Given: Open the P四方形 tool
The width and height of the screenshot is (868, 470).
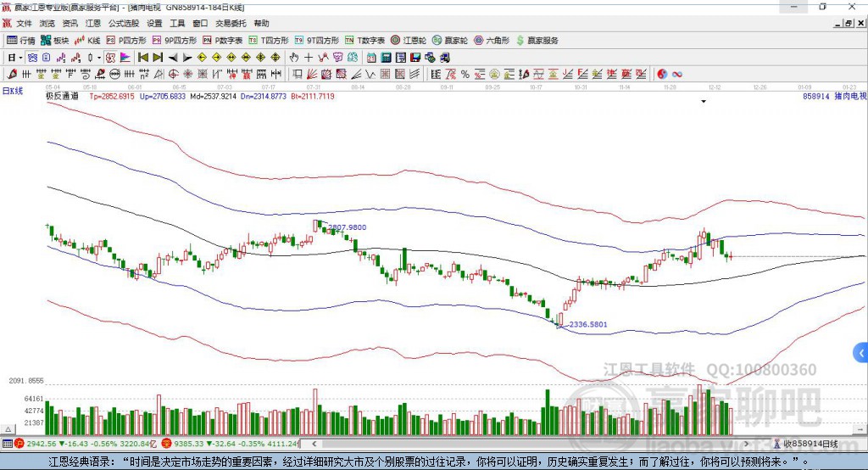Looking at the screenshot, I should 126,41.
